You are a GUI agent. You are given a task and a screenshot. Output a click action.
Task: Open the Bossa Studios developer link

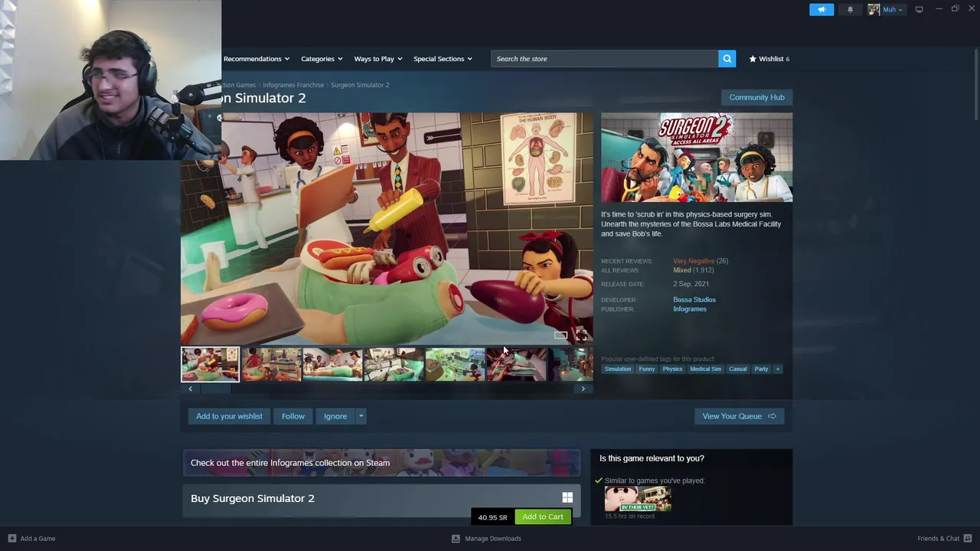click(x=694, y=300)
